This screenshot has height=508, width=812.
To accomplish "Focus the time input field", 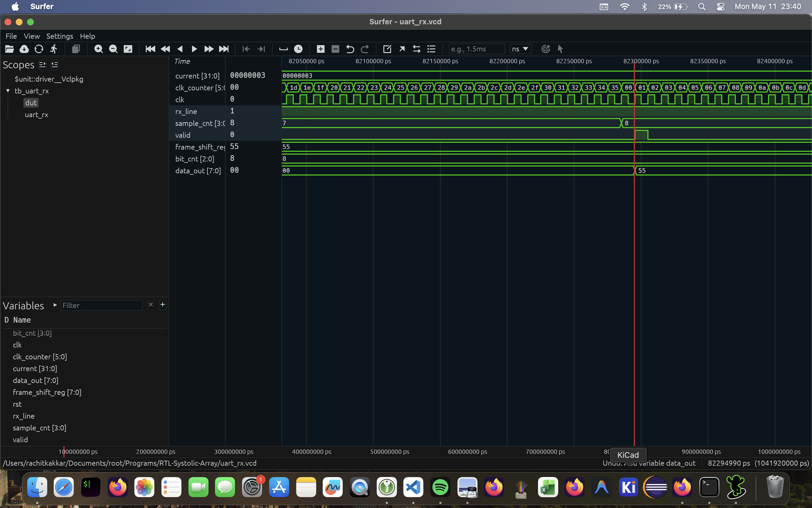I will coord(476,49).
